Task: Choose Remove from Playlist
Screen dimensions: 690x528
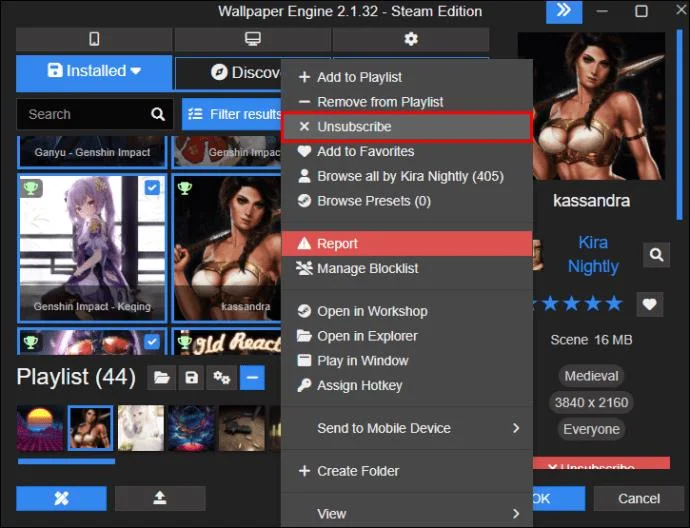Action: pyautogui.click(x=407, y=102)
